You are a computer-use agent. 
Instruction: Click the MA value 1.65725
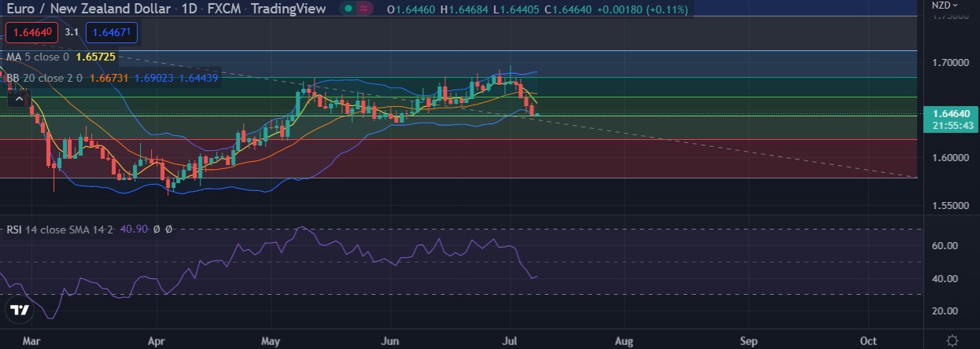(96, 57)
